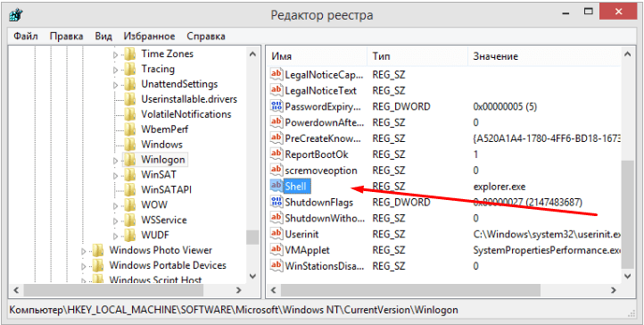Expand the Tracing tree node
Screen dimensions: 644x325
pos(116,70)
